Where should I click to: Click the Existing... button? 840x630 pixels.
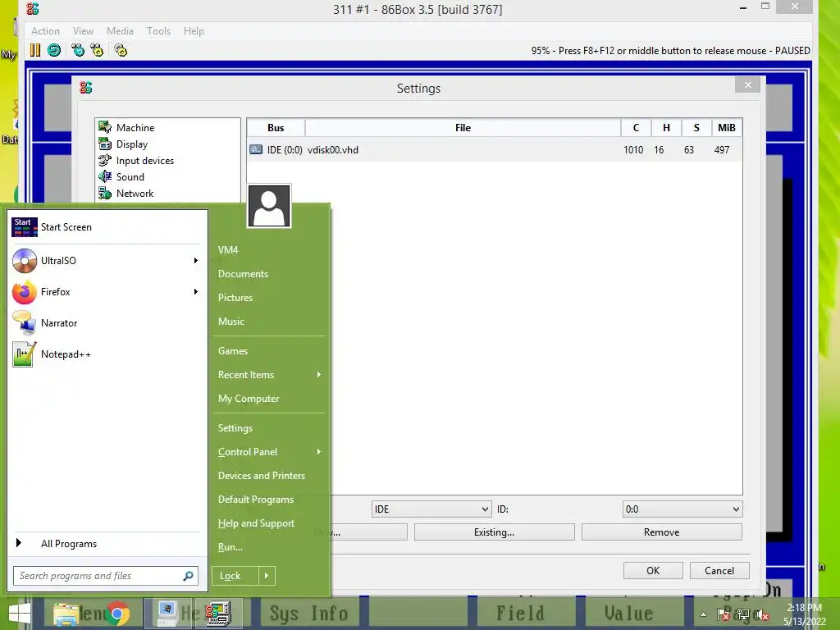tap(494, 532)
